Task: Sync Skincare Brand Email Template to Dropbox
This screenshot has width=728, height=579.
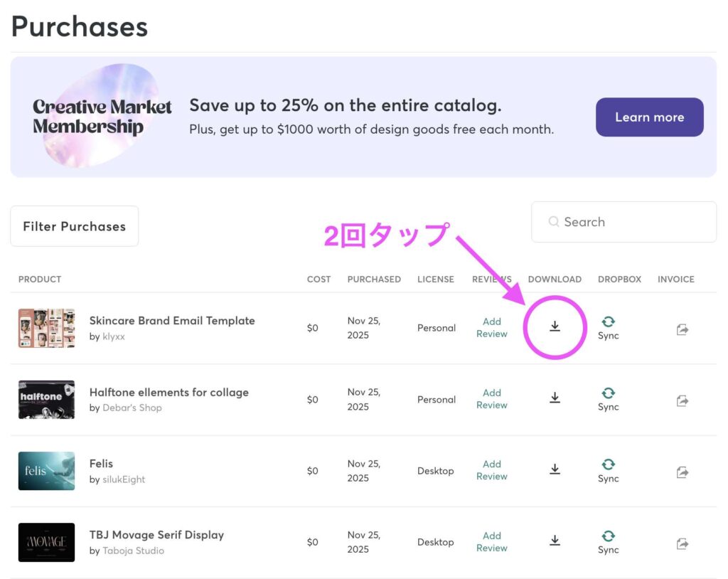Action: pyautogui.click(x=609, y=328)
